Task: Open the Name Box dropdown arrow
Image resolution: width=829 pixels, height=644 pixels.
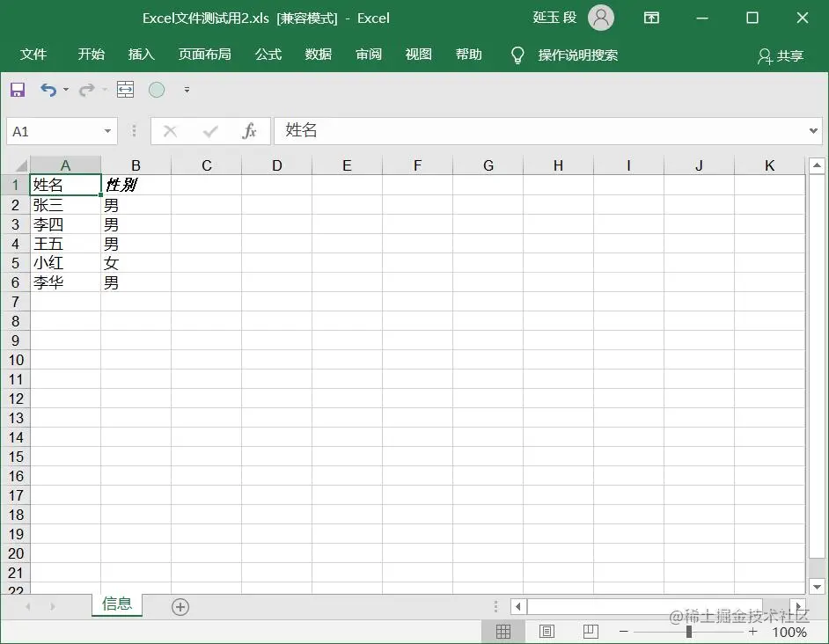Action: 107,131
